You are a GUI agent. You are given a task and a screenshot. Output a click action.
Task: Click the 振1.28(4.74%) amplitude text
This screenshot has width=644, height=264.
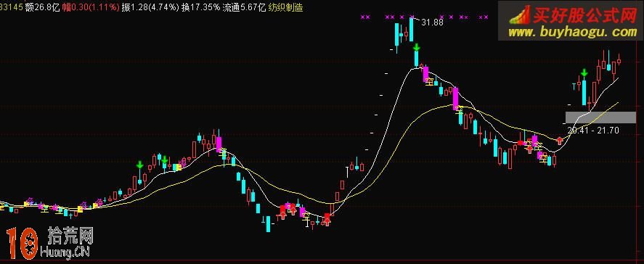tap(150, 7)
